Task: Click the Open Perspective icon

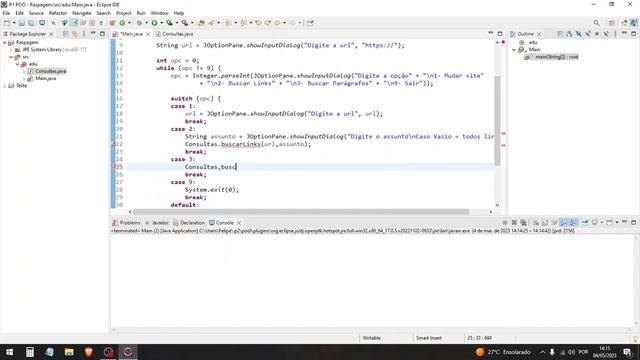Action: 612,23
